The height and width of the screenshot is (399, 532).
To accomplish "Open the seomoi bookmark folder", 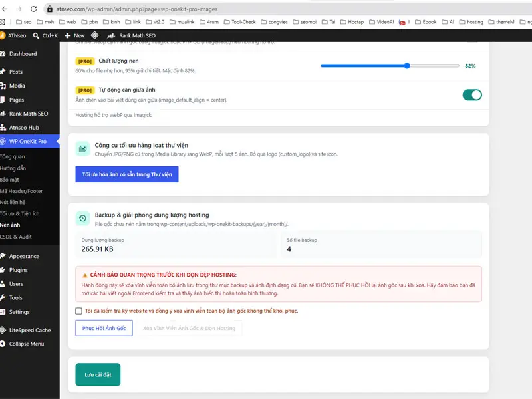I will [x=305, y=22].
